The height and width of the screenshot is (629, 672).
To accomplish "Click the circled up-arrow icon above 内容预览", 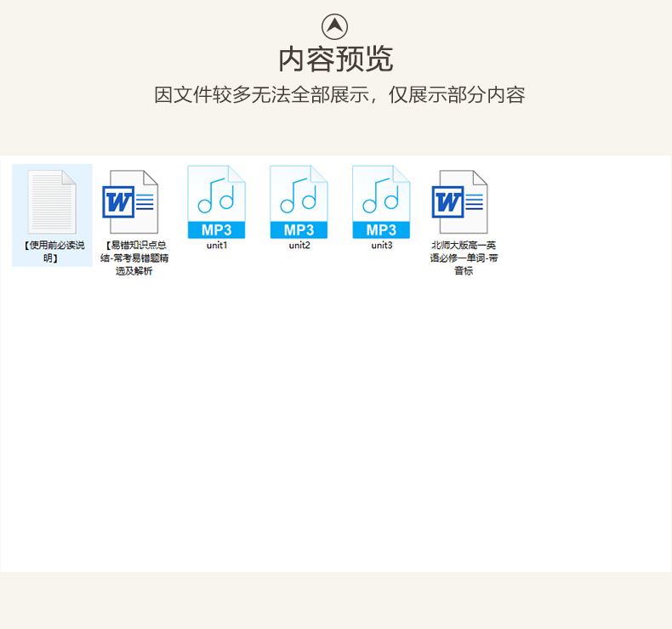I will (334, 26).
